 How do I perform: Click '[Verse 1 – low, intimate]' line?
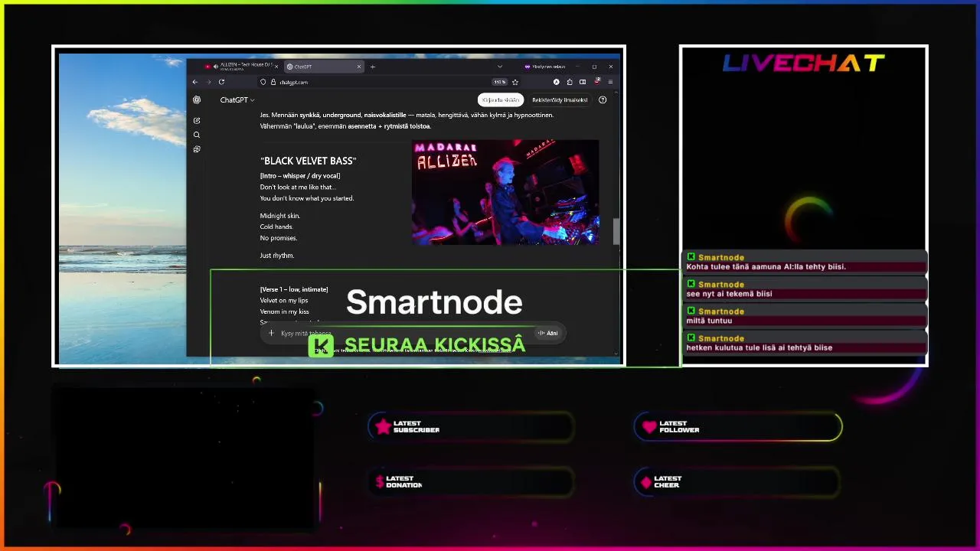tap(294, 289)
